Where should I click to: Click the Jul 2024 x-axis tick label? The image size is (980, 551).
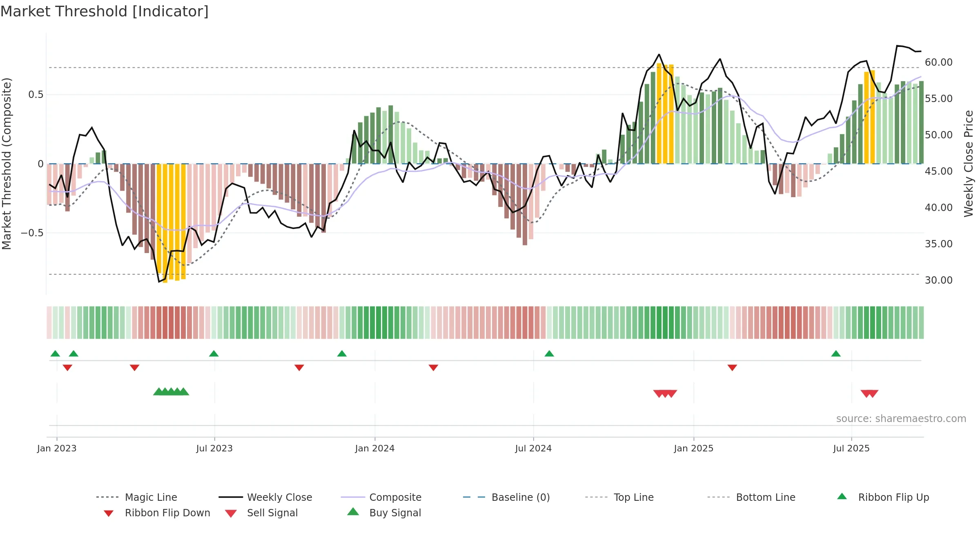(x=533, y=449)
